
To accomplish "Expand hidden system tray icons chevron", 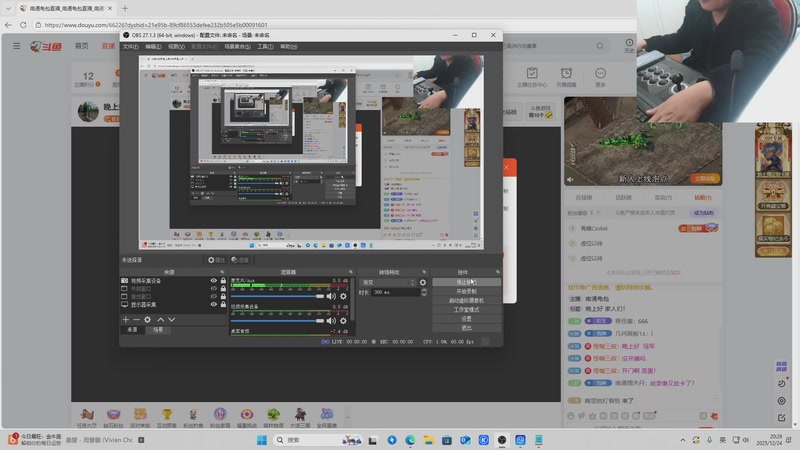I will [x=683, y=440].
